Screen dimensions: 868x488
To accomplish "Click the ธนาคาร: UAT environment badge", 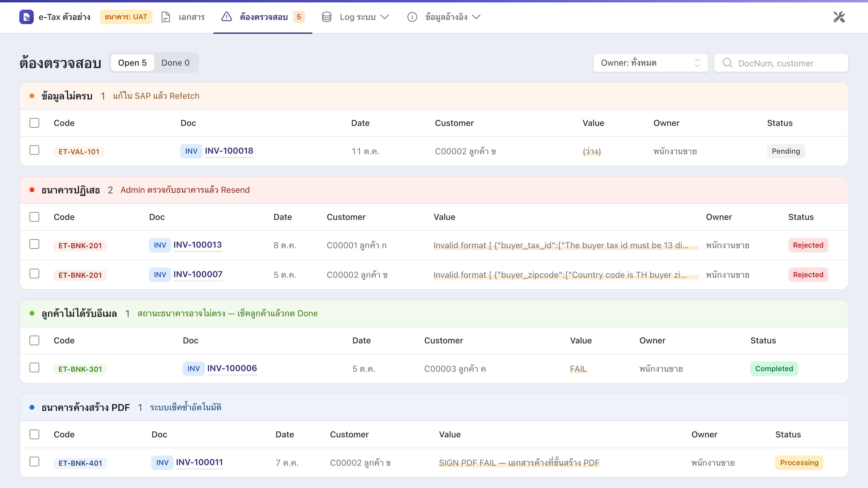I will pyautogui.click(x=126, y=17).
